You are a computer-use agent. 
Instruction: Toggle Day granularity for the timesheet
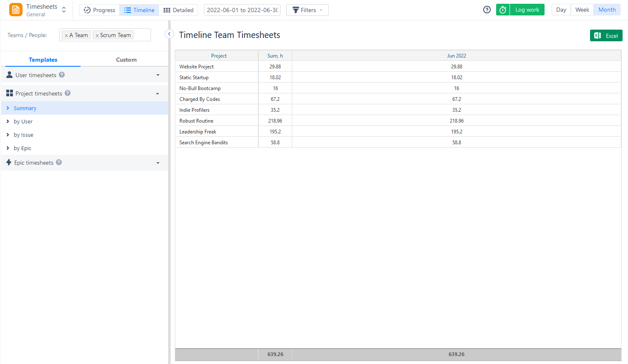pos(561,9)
